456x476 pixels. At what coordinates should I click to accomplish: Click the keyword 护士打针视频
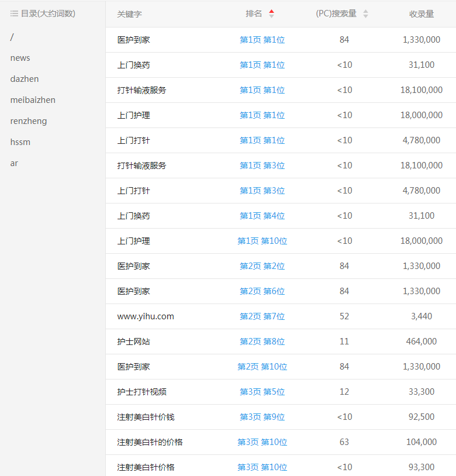[x=141, y=392]
